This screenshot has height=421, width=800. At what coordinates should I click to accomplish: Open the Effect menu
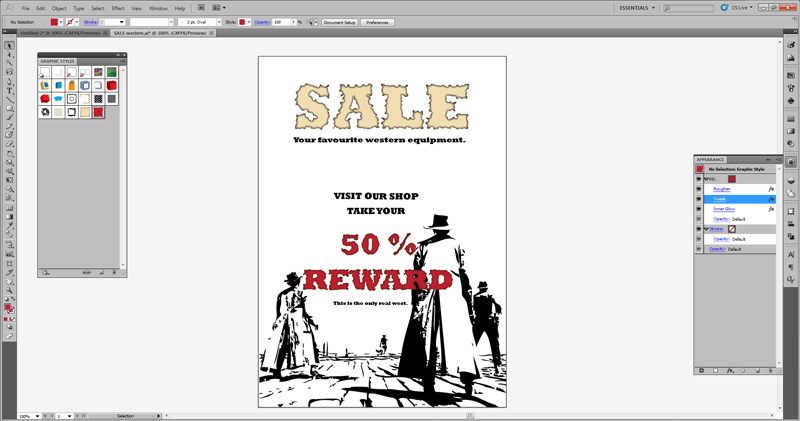117,8
